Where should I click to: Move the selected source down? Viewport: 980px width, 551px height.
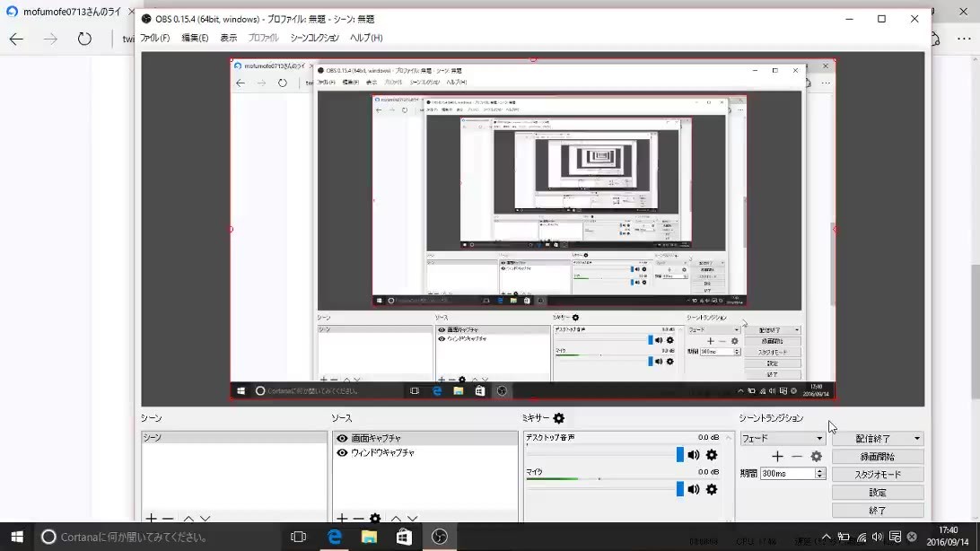pos(413,518)
